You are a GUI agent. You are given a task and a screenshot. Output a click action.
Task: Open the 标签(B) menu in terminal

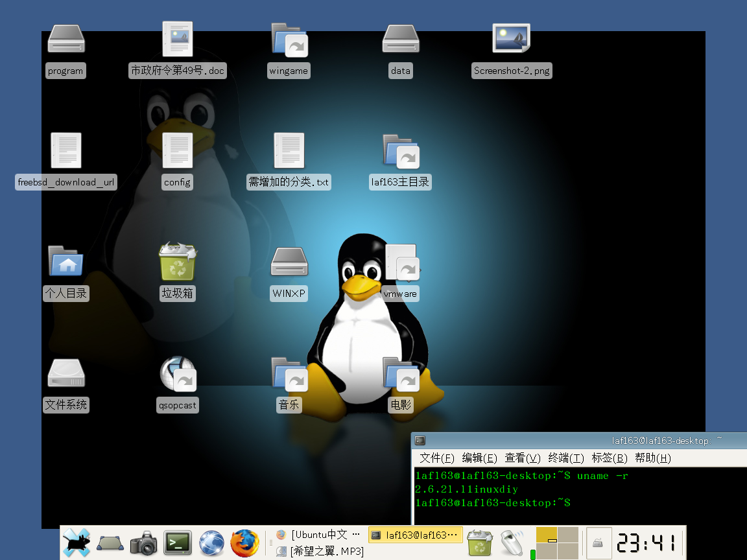[610, 458]
